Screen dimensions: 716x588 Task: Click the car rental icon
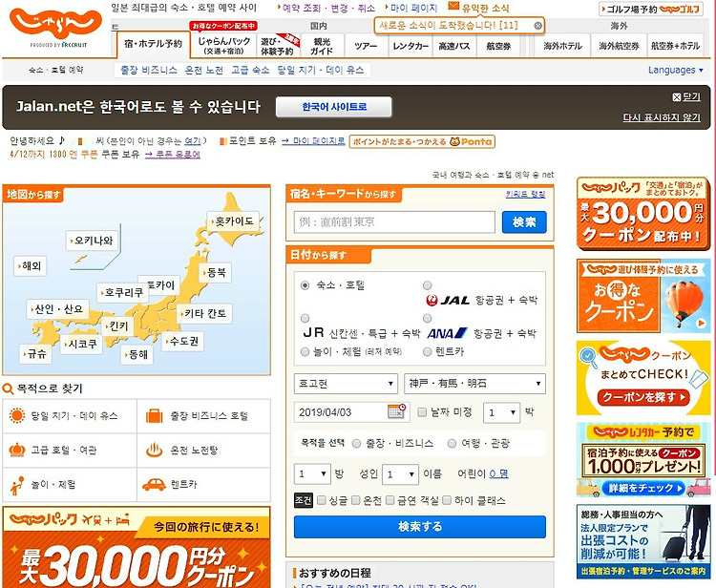tap(154, 484)
